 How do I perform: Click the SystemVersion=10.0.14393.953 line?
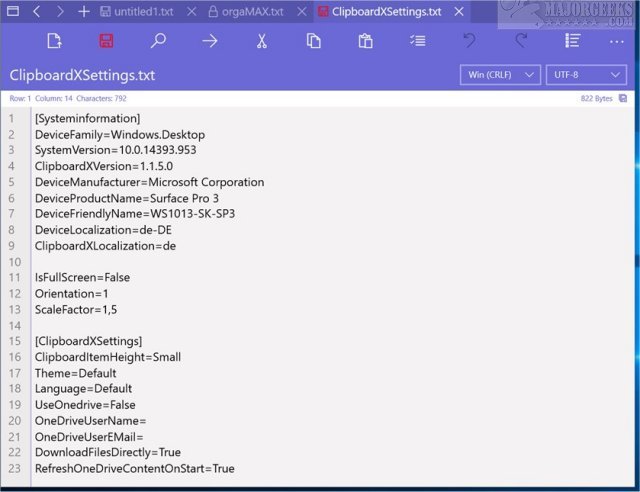click(x=116, y=150)
